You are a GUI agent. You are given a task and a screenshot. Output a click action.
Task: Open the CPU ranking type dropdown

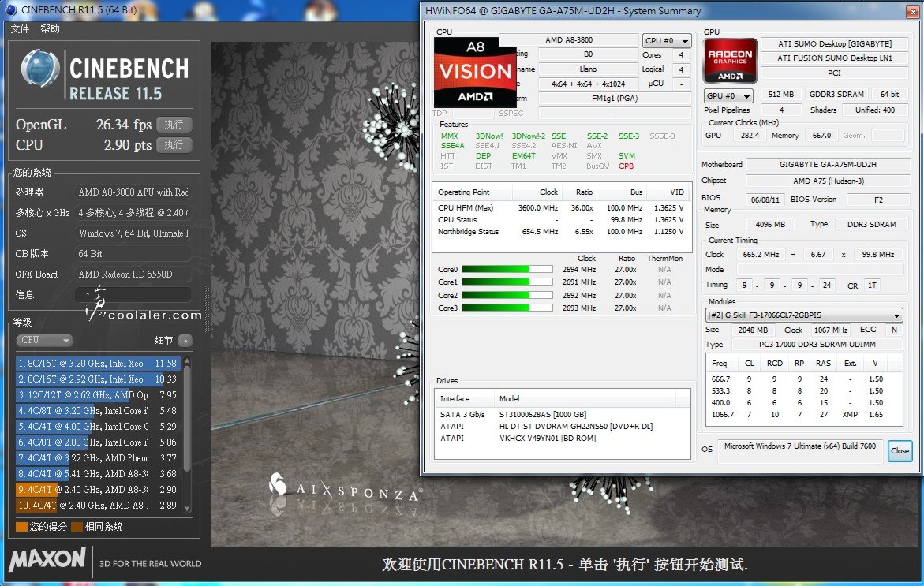click(x=45, y=340)
